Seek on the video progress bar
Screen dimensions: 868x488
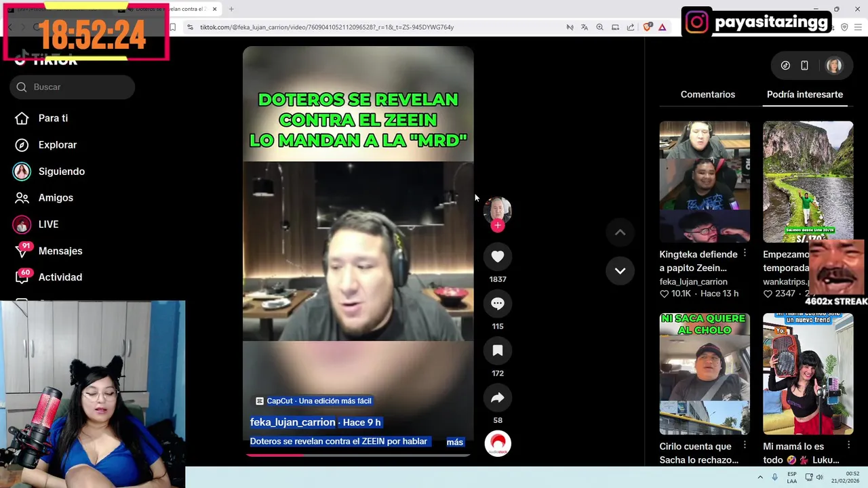[x=358, y=455]
